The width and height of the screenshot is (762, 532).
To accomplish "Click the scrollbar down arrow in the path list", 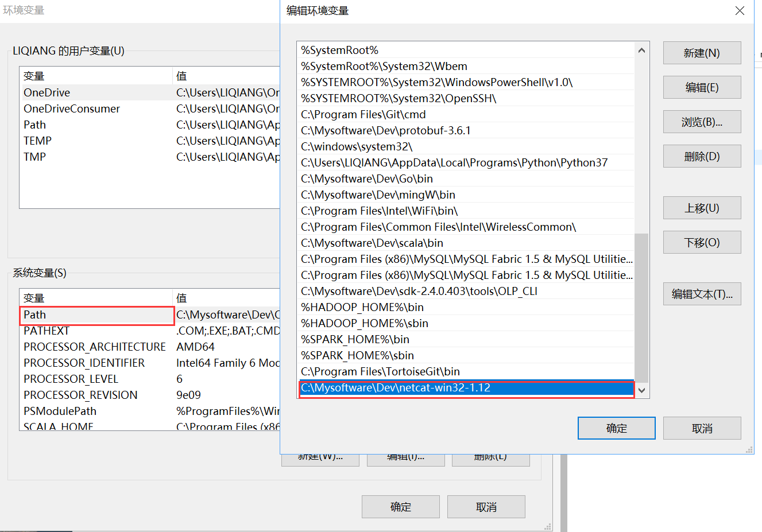I will click(x=641, y=390).
